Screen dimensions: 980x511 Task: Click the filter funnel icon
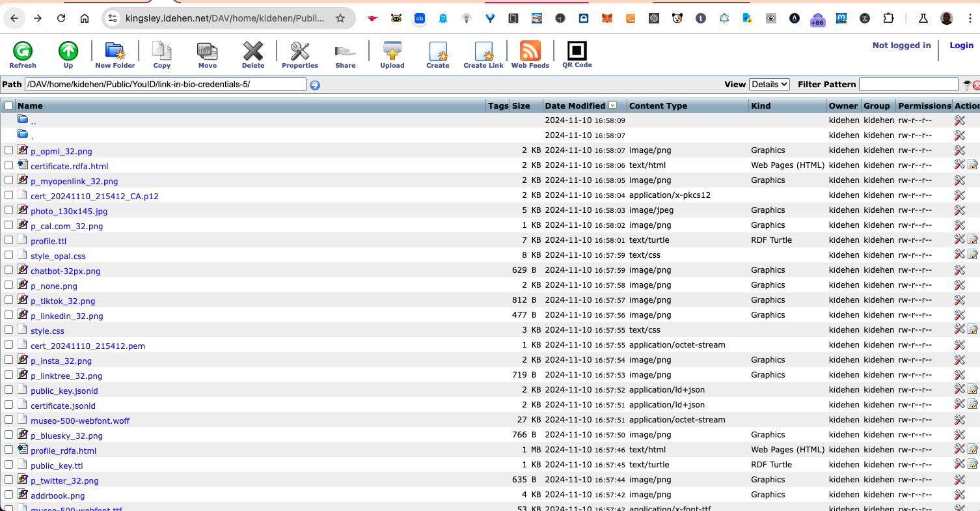pos(967,85)
